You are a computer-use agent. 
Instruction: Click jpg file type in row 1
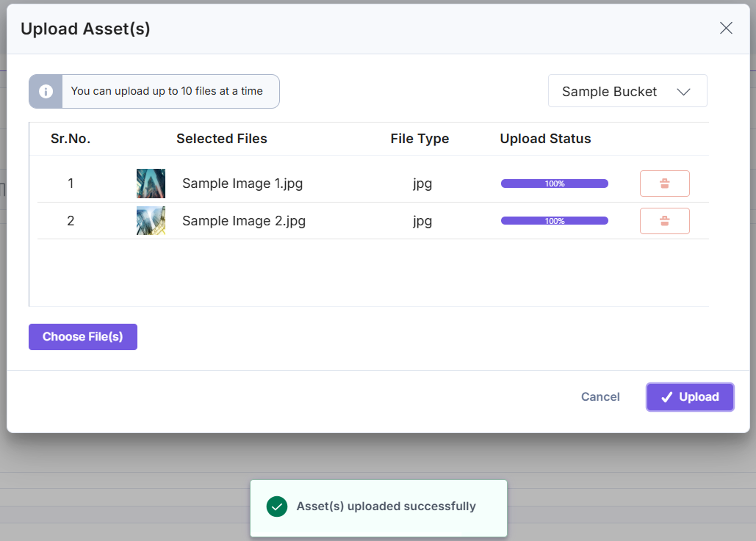click(x=422, y=184)
